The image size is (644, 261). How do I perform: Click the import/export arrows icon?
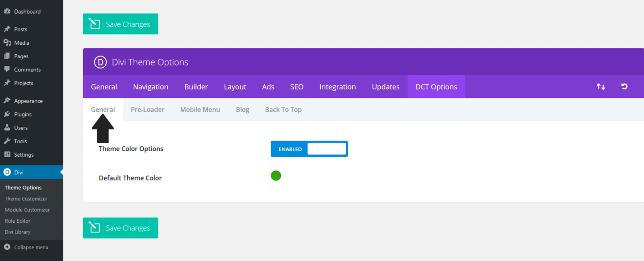click(x=601, y=87)
